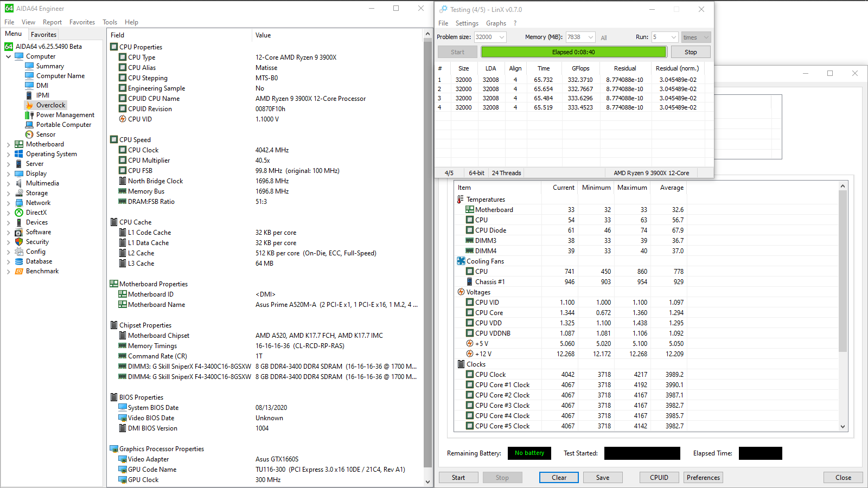Collapse the Computer tree node
Viewport: 868px width, 488px height.
click(x=9, y=56)
